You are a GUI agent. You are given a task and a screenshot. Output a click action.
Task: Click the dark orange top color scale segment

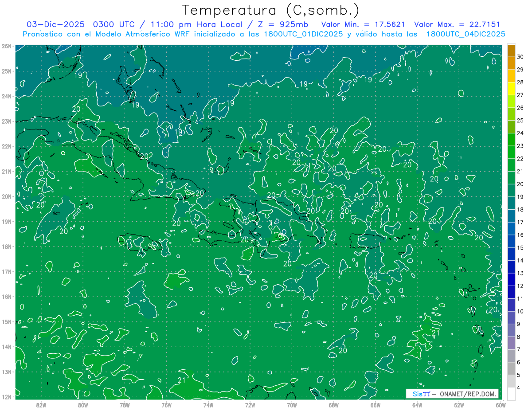click(x=511, y=50)
